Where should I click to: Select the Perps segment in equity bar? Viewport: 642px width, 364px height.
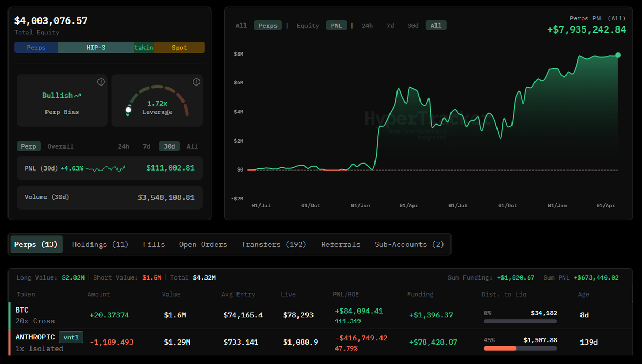(36, 48)
